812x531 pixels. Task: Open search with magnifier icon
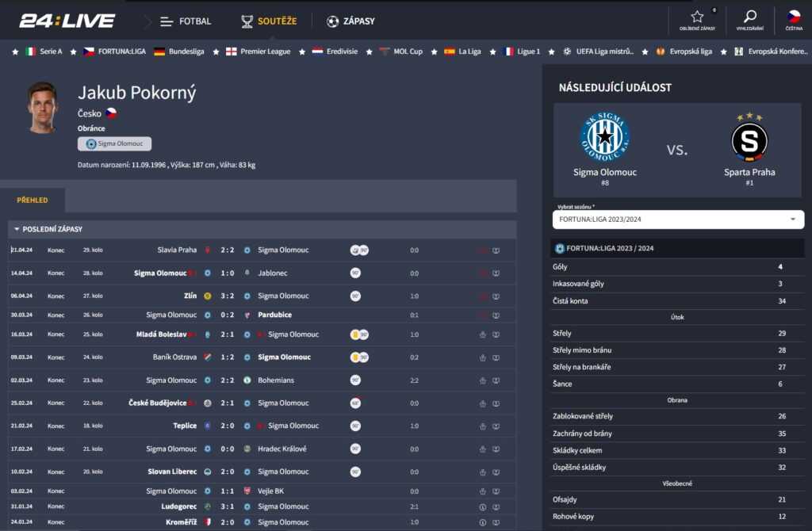pos(750,17)
